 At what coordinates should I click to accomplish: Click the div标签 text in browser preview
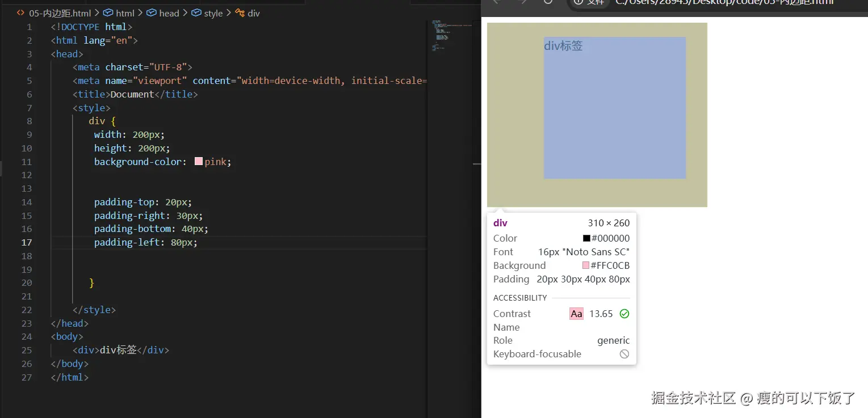pyautogui.click(x=563, y=45)
